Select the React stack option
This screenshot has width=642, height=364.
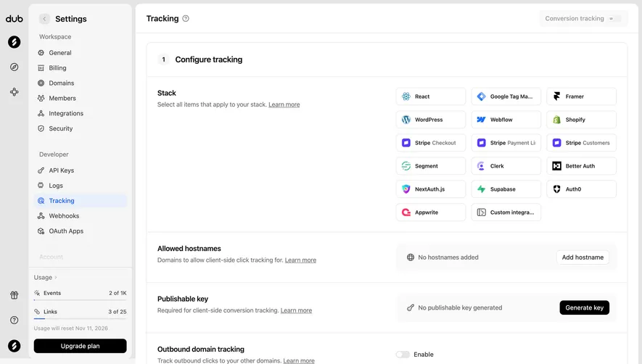pos(431,96)
